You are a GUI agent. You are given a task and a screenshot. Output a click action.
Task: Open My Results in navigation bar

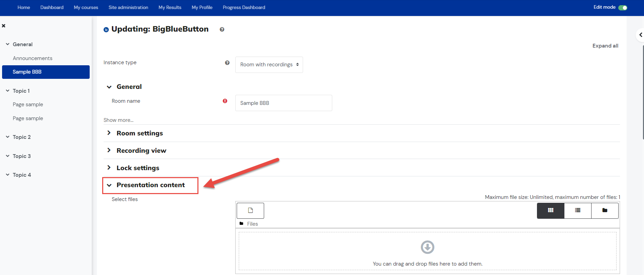coord(170,7)
